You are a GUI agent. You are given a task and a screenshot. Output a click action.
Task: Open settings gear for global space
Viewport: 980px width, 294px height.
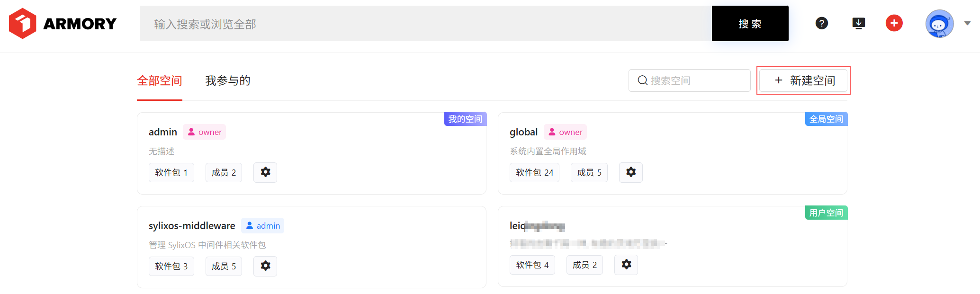(630, 172)
